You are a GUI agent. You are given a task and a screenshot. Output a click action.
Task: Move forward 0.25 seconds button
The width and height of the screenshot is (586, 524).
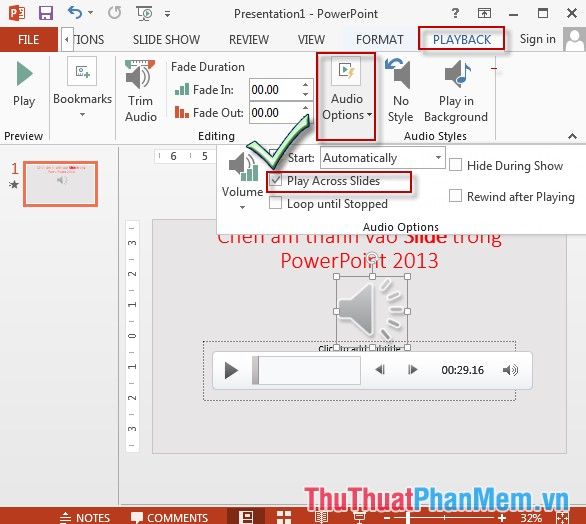412,370
